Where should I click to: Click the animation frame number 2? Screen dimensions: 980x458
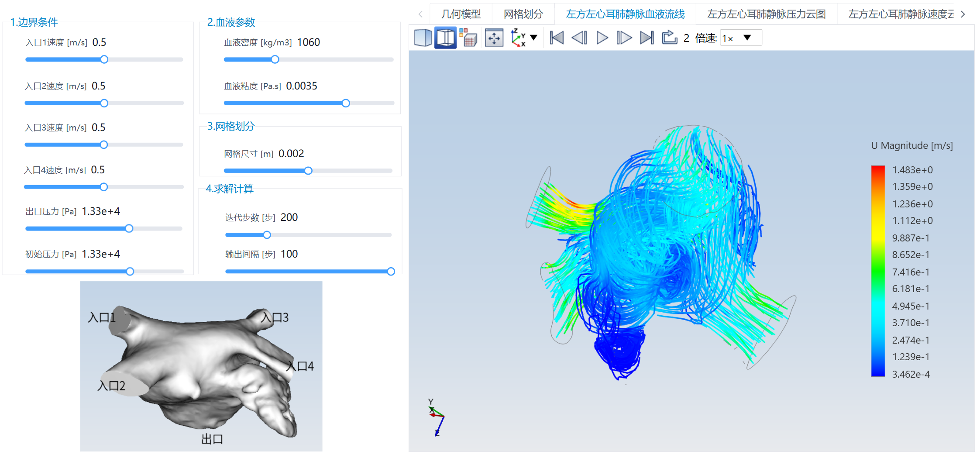(686, 38)
